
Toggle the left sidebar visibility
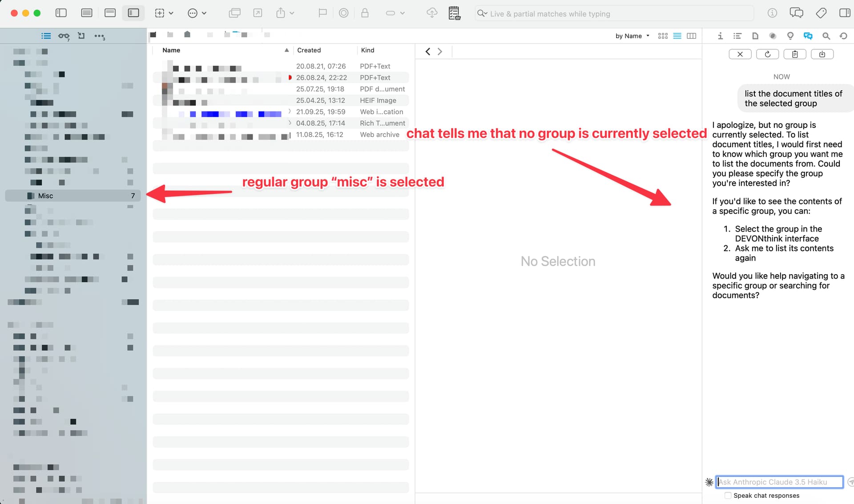pos(61,13)
